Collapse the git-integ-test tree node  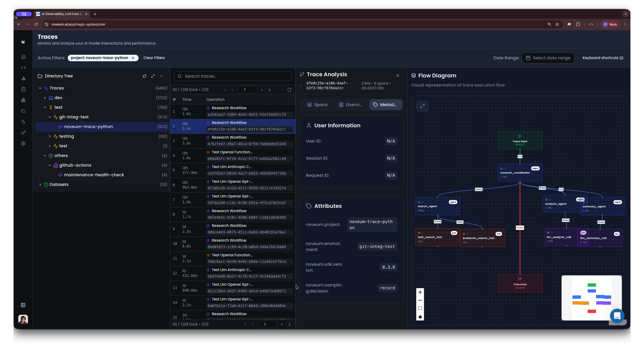50,117
